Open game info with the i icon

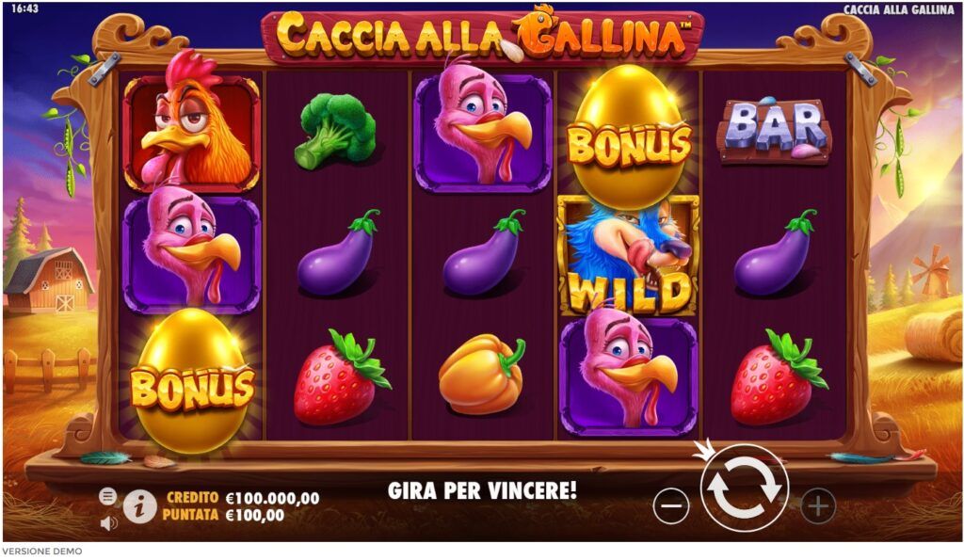click(139, 506)
